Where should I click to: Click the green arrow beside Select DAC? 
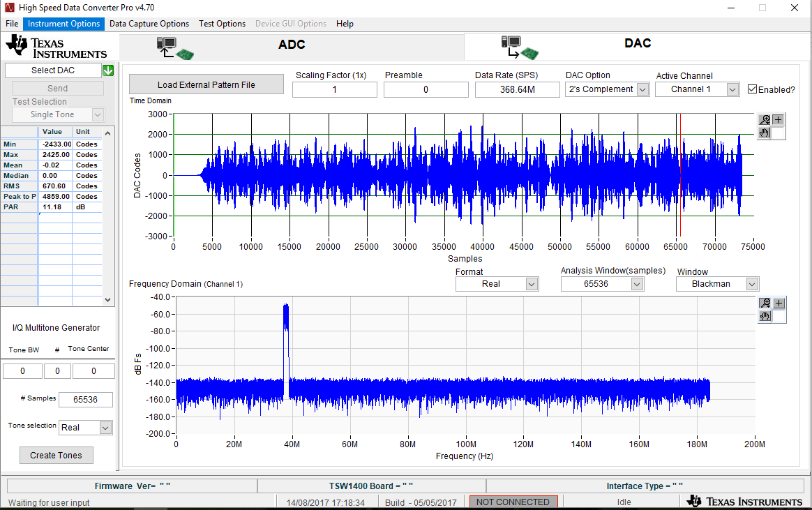(x=108, y=70)
